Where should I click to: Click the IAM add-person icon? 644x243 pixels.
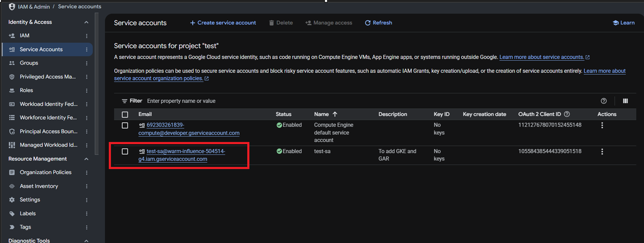tap(12, 35)
